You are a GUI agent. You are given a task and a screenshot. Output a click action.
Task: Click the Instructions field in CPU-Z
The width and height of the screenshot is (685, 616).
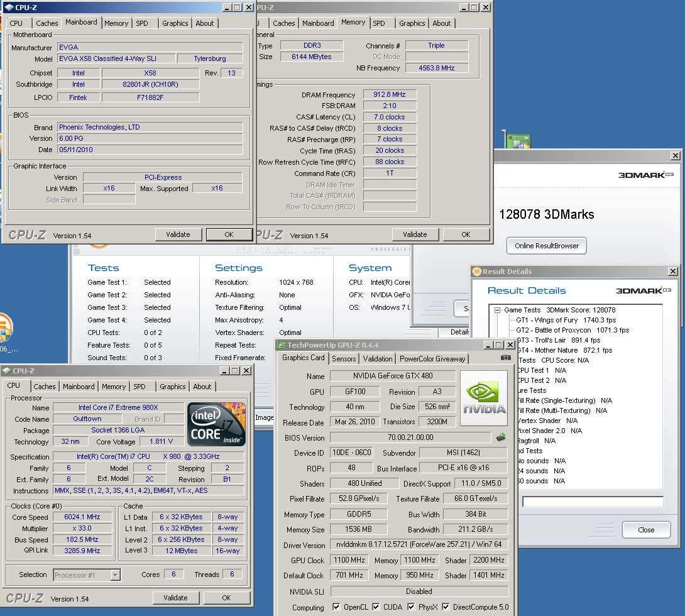click(148, 491)
